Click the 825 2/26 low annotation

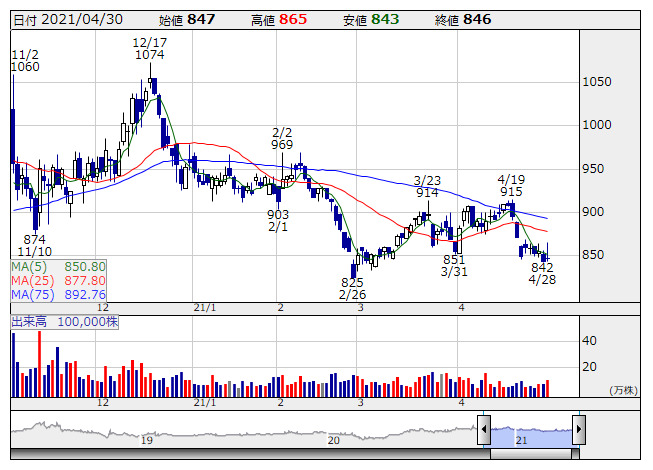tap(352, 288)
